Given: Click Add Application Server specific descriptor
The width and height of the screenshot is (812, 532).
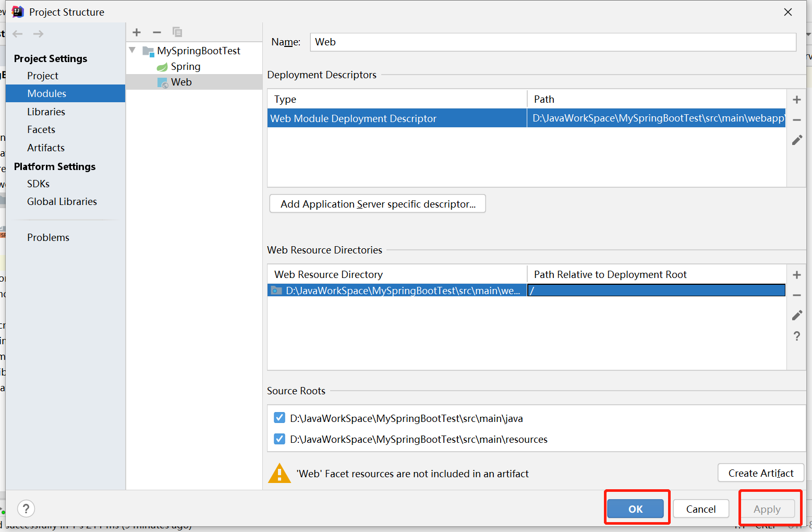Looking at the screenshot, I should (377, 203).
